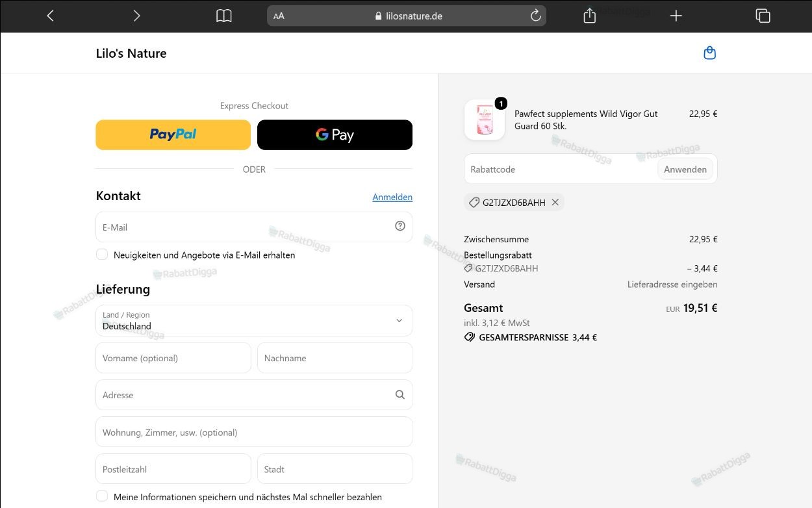Go forward using Safari forward arrow

click(136, 16)
